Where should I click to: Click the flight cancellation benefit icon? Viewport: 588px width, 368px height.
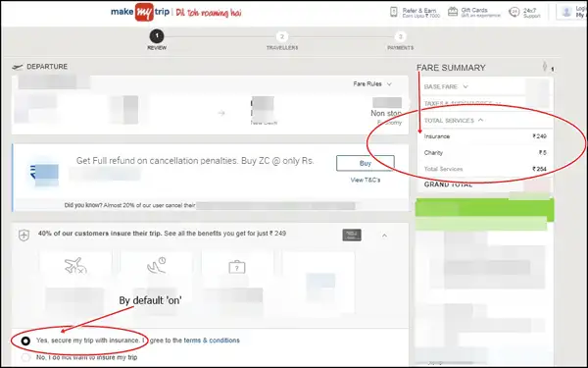(75, 266)
